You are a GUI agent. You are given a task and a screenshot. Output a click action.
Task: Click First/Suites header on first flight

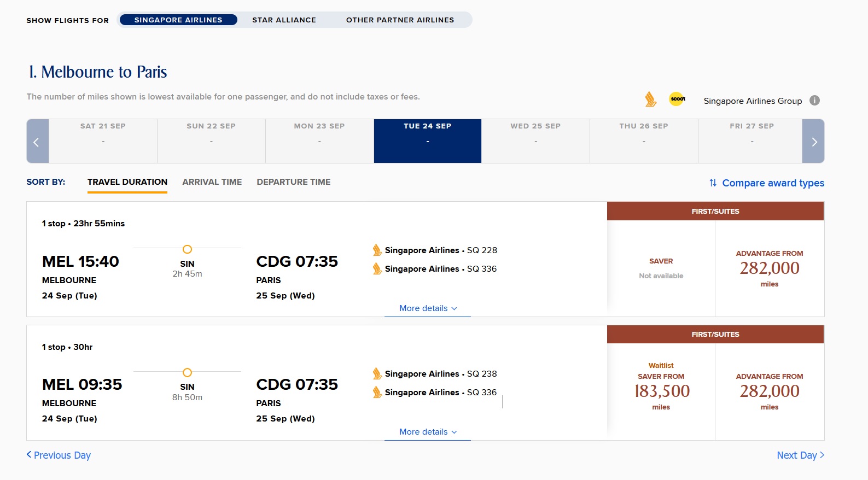coord(715,211)
